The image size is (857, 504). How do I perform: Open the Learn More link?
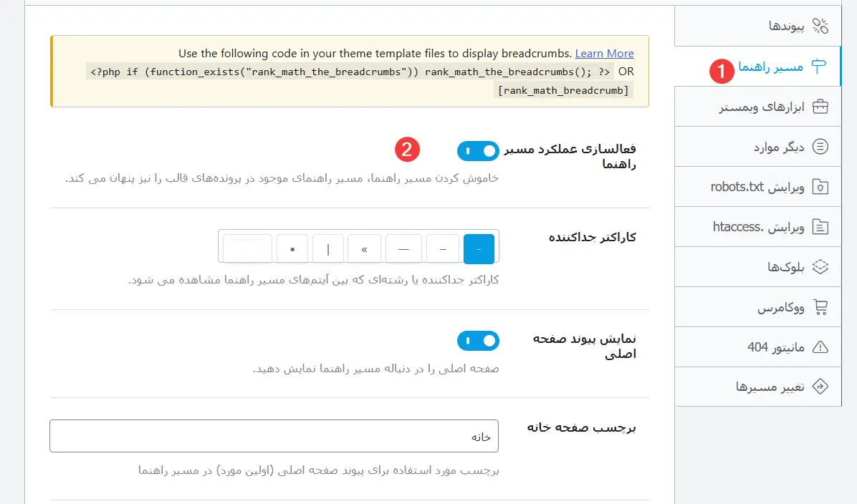pyautogui.click(x=605, y=54)
